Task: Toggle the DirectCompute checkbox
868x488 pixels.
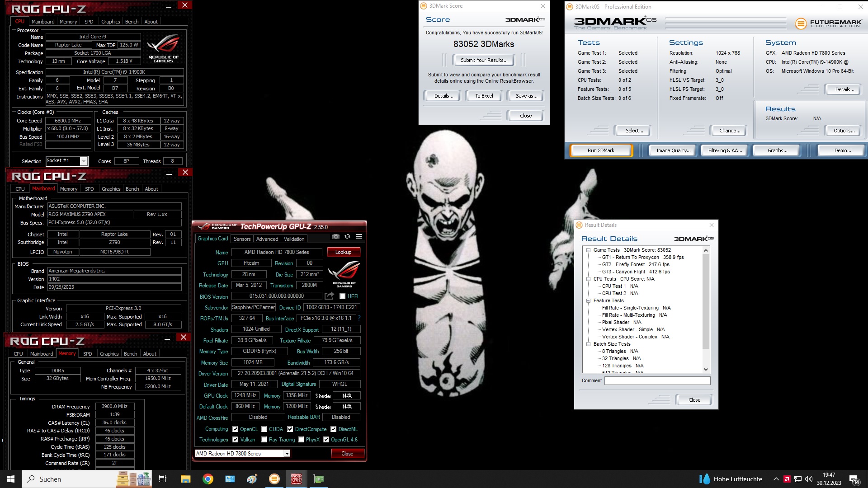Action: 290,429
